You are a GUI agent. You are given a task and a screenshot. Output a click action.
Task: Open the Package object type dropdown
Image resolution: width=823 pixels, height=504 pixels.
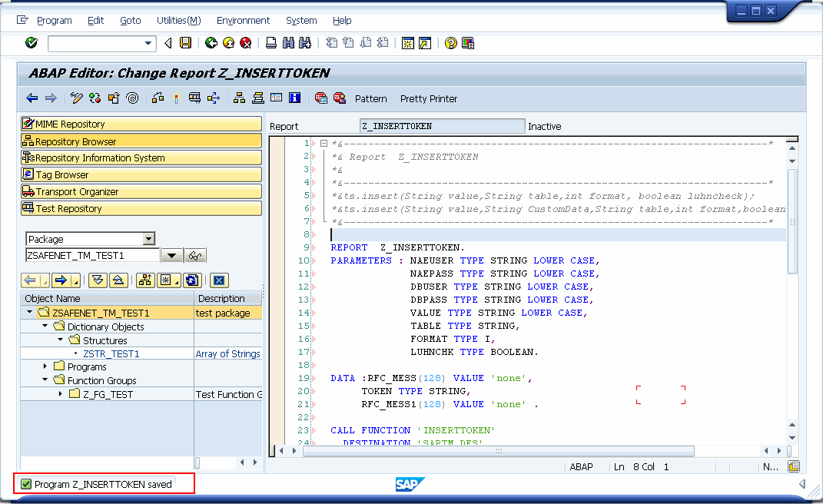149,239
